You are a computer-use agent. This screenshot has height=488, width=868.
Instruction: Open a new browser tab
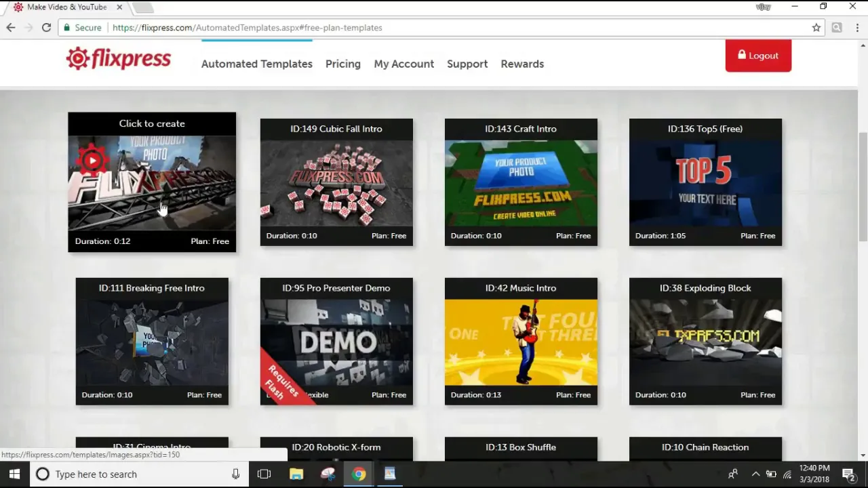[143, 7]
